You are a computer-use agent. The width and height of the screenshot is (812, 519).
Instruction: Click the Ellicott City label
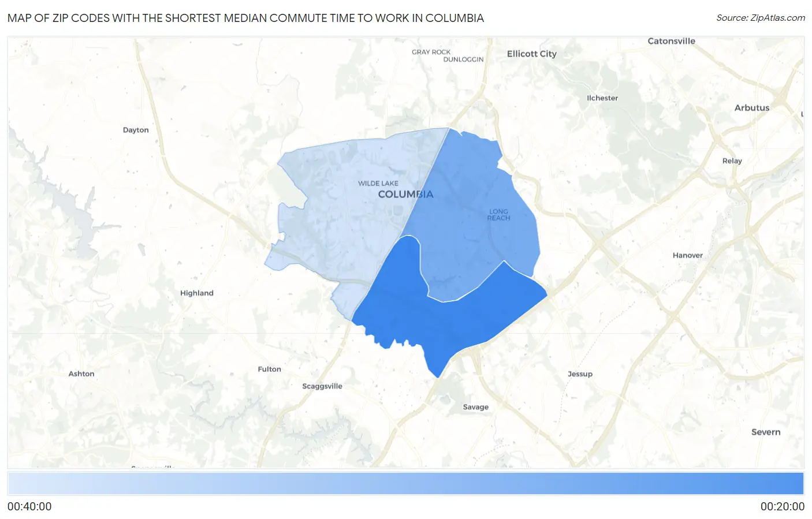tap(531, 54)
